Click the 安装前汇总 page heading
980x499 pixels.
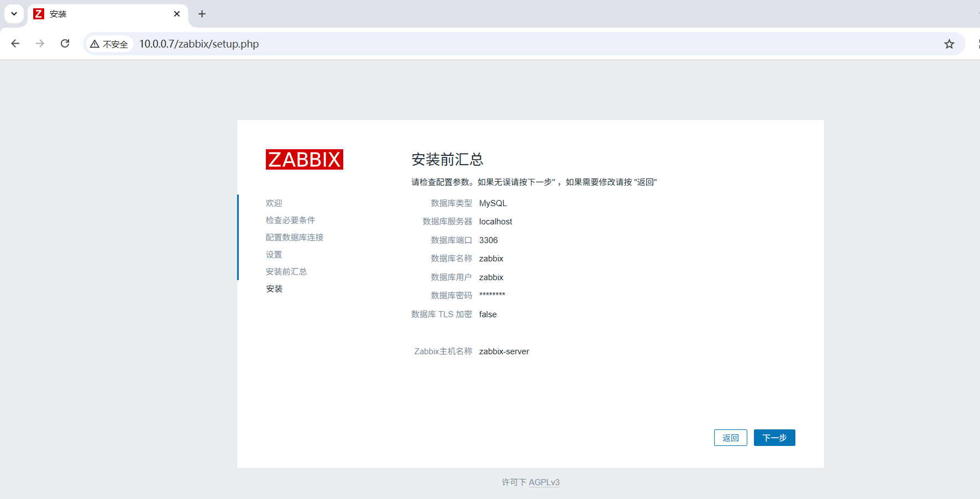pos(447,160)
